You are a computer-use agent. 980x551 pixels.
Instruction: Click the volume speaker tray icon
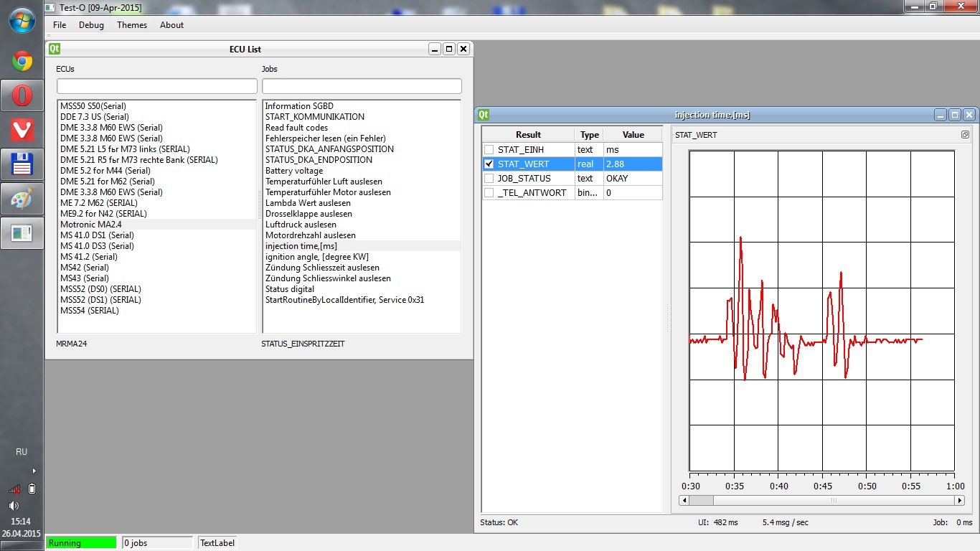click(14, 506)
